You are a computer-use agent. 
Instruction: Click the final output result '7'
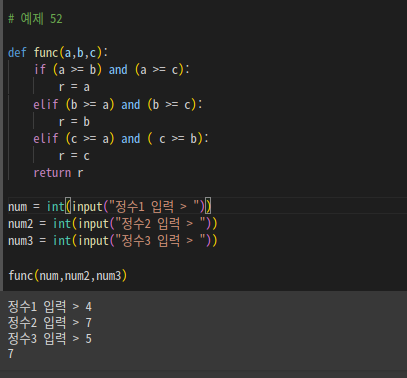[x=11, y=354]
